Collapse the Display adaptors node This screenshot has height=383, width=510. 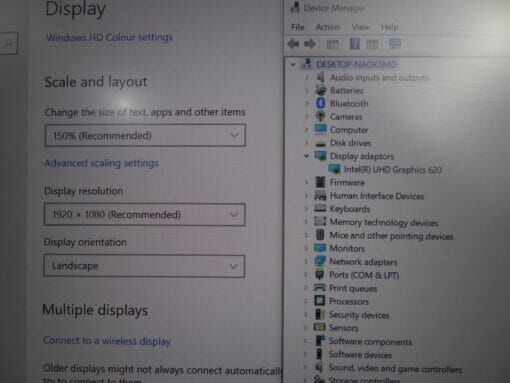tap(306, 156)
